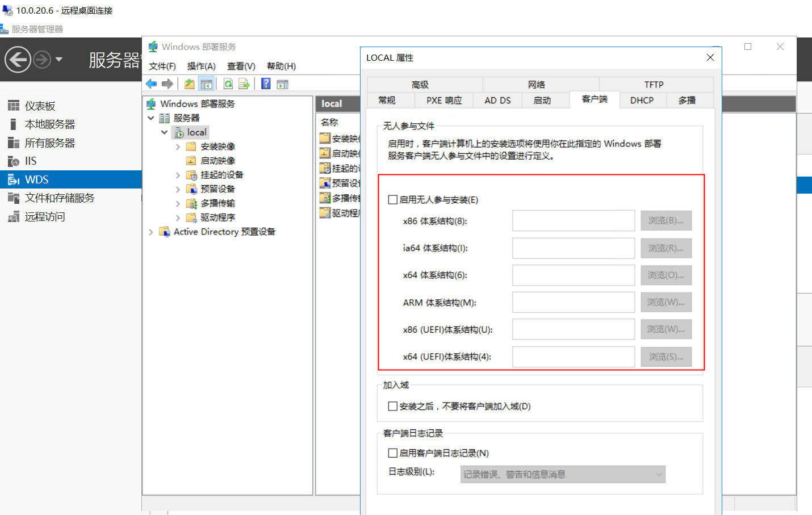Expand the 驱动程序 tree chevron
The height and width of the screenshot is (515, 812).
178,217
